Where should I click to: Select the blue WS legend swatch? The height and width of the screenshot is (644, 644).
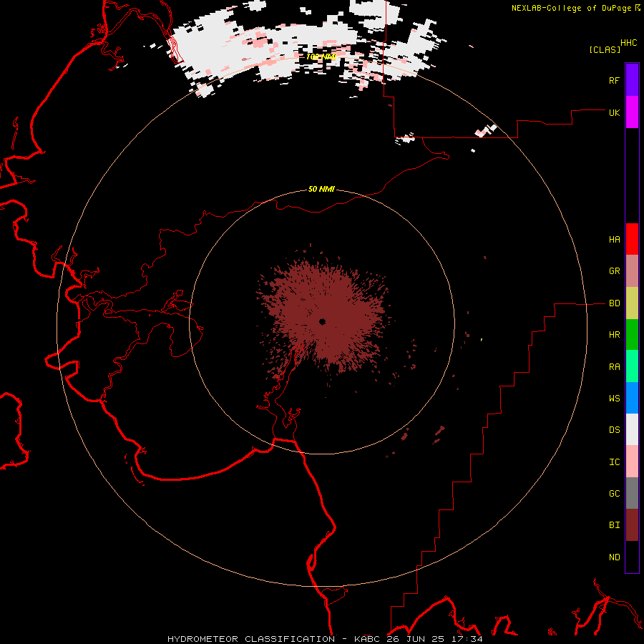[632, 398]
